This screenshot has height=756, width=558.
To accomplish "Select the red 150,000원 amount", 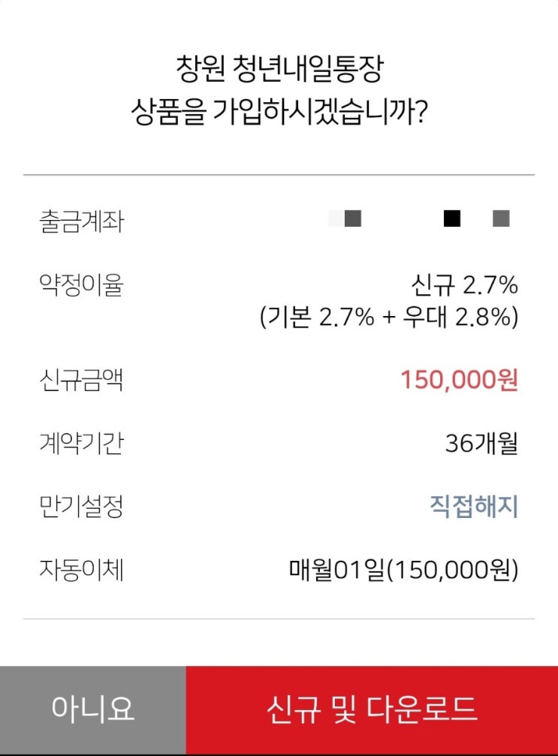I will pos(459,379).
